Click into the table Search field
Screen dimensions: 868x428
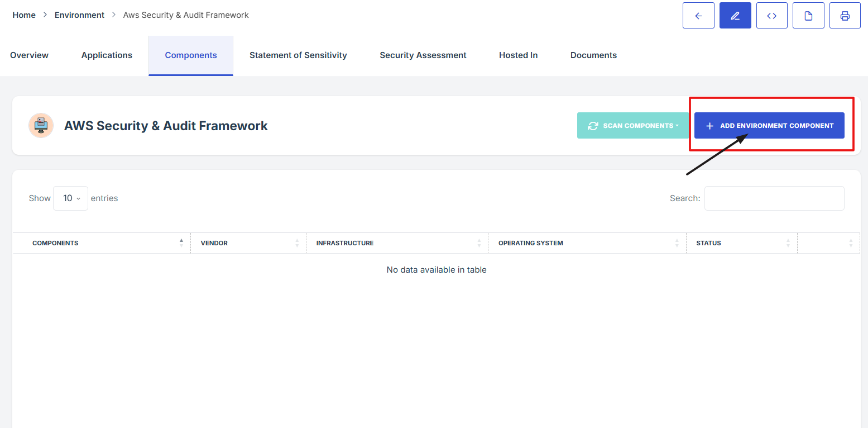point(774,198)
